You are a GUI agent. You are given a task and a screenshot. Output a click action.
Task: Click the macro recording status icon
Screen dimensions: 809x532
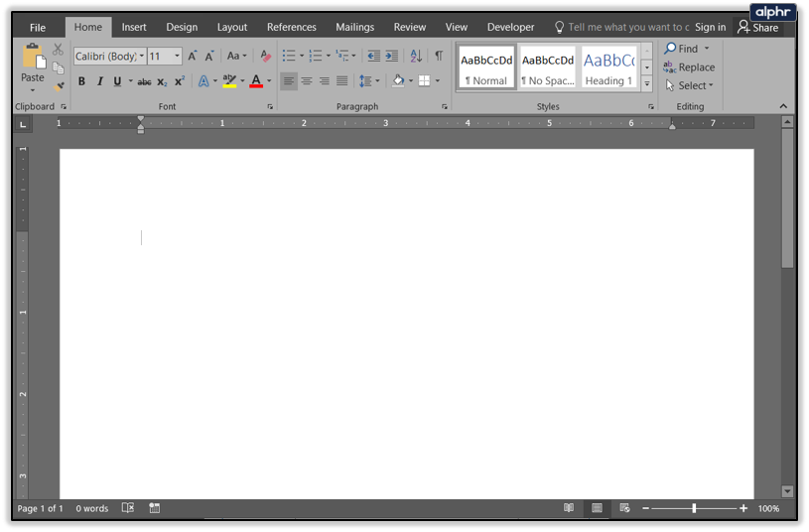(x=154, y=508)
